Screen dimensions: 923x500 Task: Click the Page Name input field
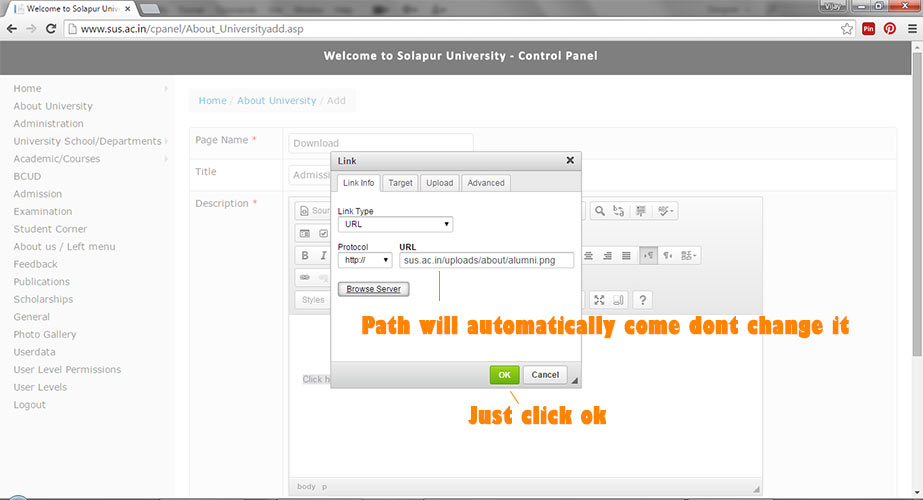pos(380,143)
